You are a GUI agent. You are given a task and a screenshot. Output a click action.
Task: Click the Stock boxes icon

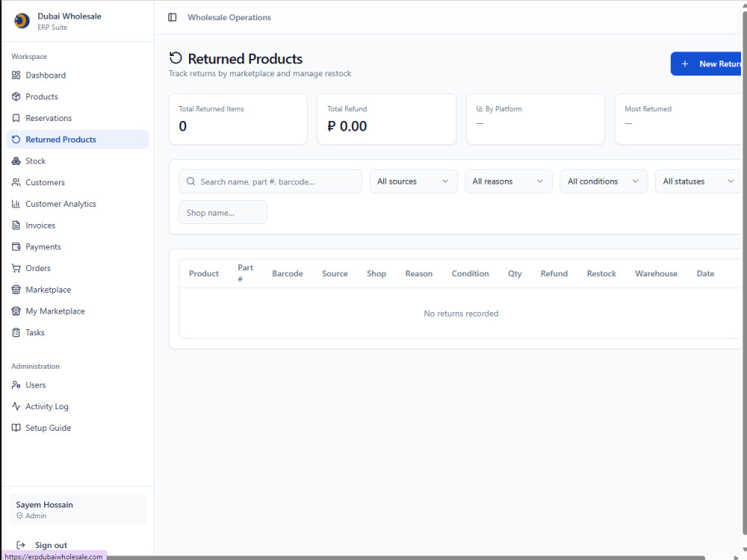16,161
